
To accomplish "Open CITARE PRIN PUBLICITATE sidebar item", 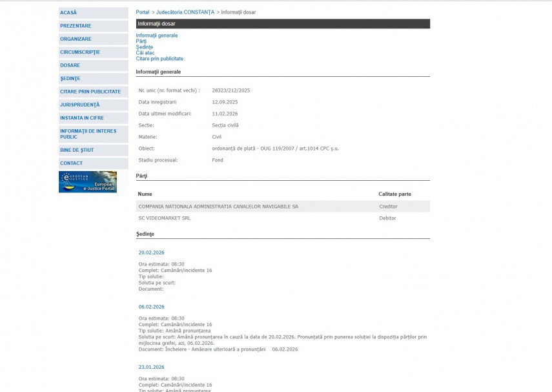I will tap(90, 92).
